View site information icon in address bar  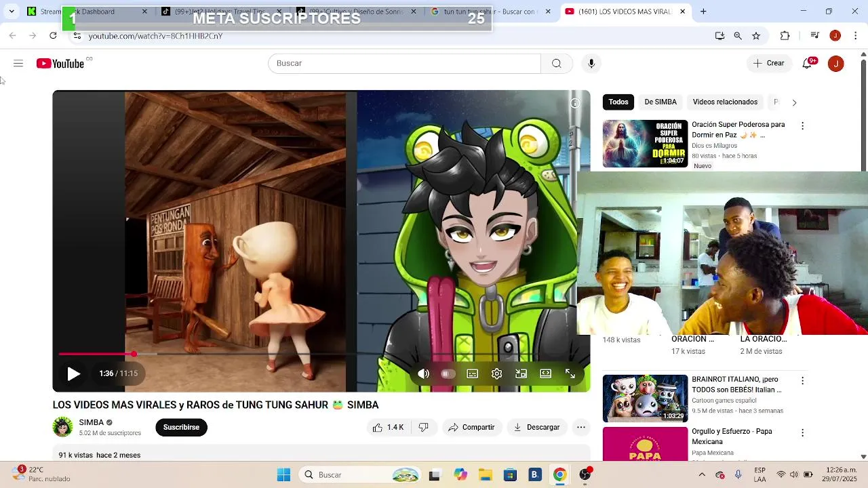pos(77,35)
